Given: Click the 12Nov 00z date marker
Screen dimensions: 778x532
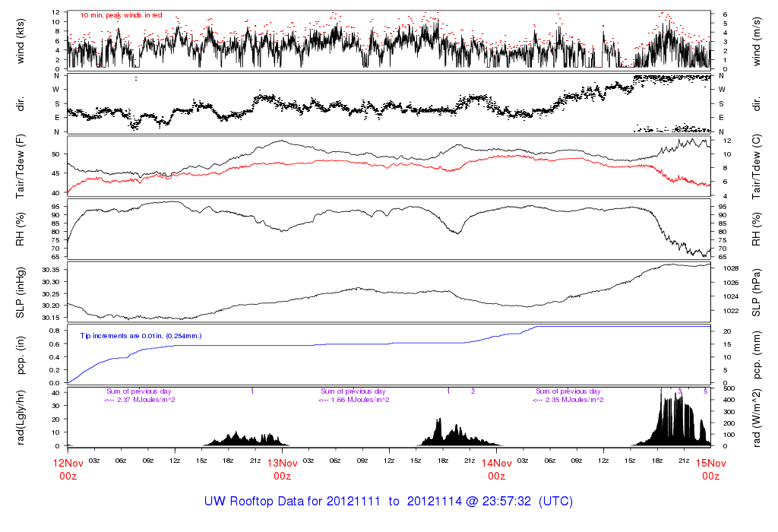Looking at the screenshot, I should point(68,468).
